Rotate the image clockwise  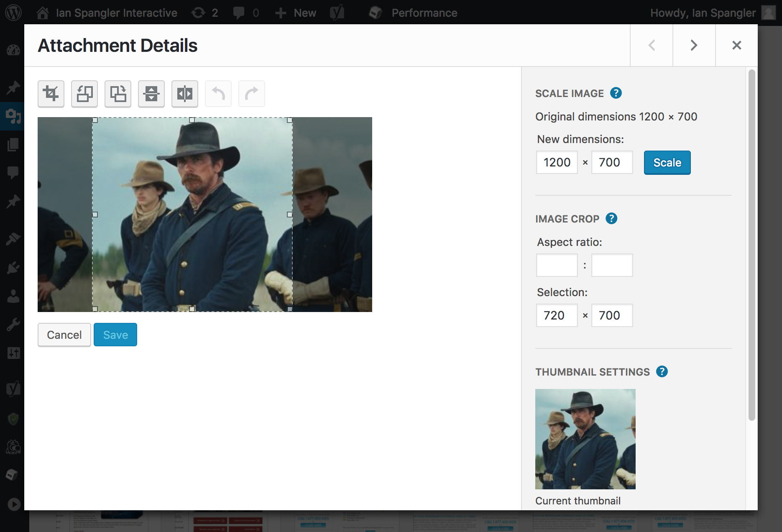click(118, 94)
